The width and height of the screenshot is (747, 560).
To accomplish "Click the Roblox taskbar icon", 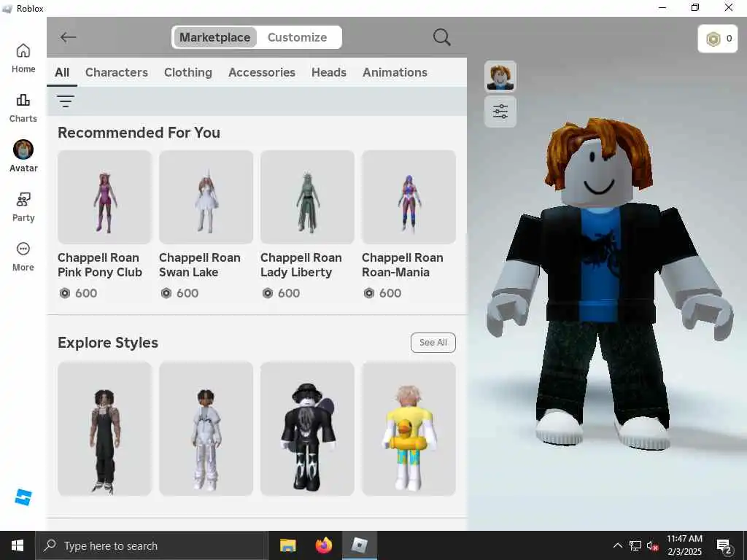I will [360, 545].
